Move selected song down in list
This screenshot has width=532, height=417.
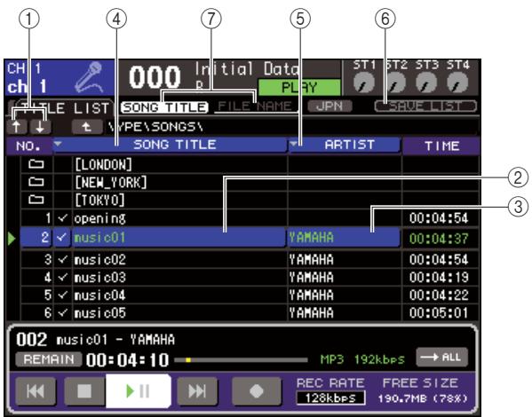40,127
